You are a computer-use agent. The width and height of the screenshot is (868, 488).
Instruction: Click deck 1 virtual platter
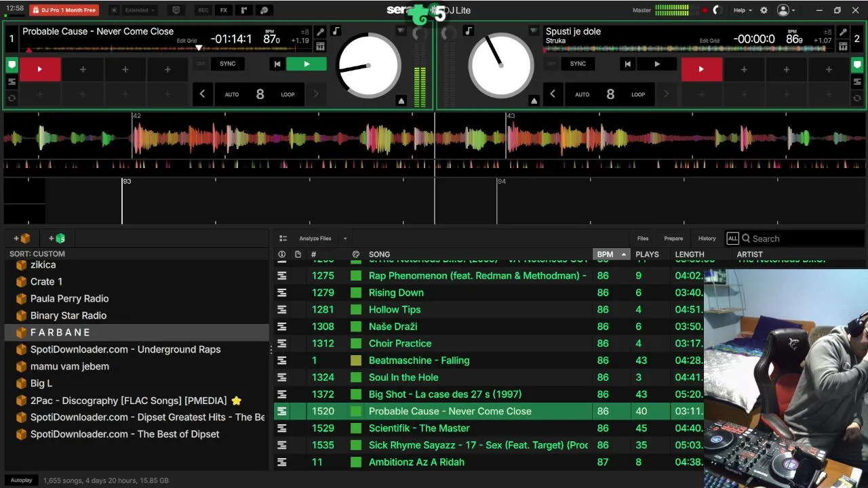click(369, 66)
